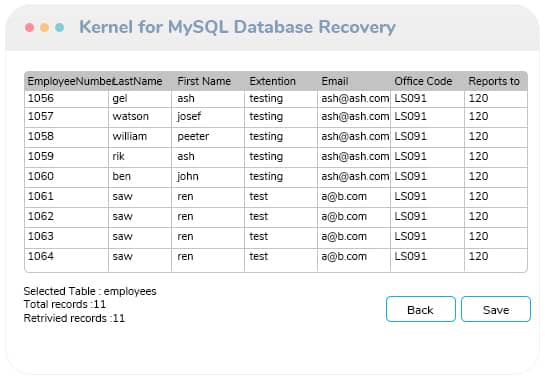Click last name 'gel' cell
This screenshot has width=545, height=380.
140,99
